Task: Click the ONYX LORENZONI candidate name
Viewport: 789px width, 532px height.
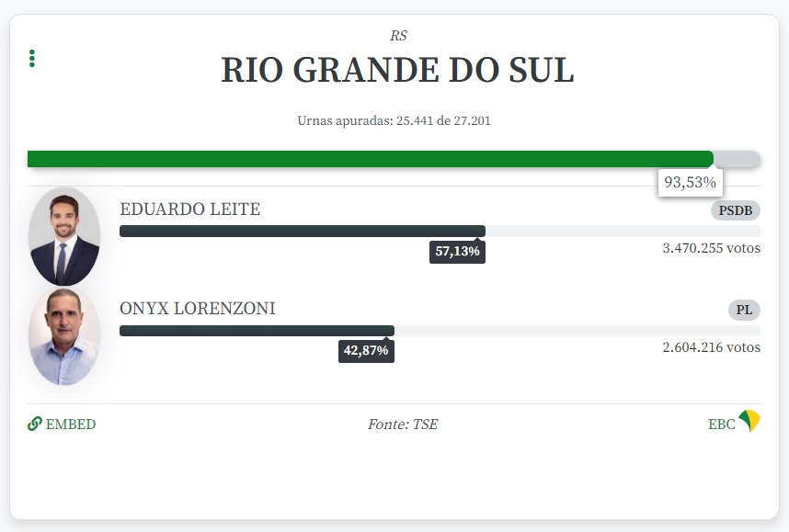Action: click(198, 309)
